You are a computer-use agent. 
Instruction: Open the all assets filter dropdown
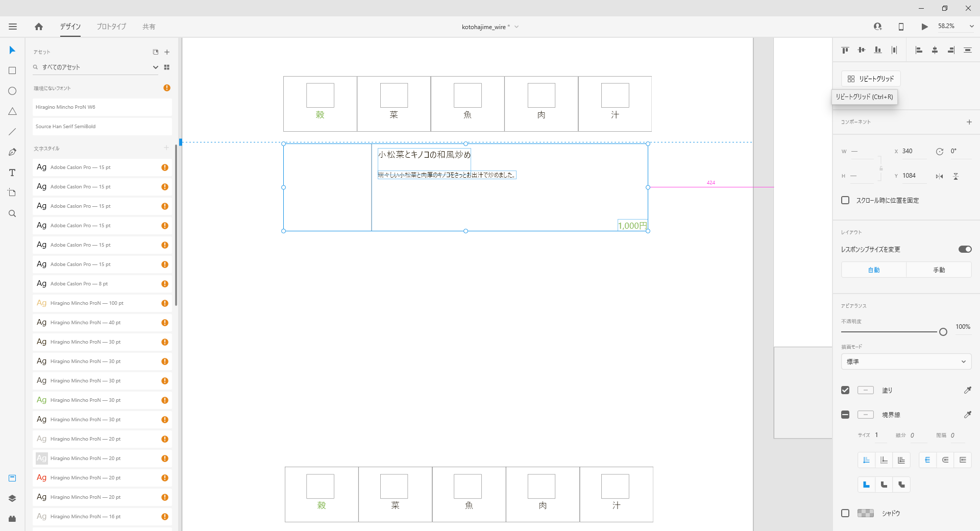[x=155, y=67]
